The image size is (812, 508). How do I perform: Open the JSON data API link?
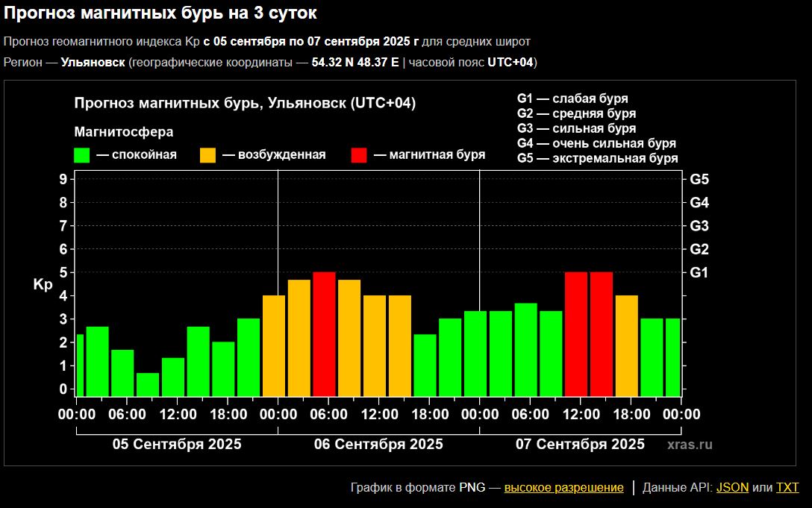732,488
